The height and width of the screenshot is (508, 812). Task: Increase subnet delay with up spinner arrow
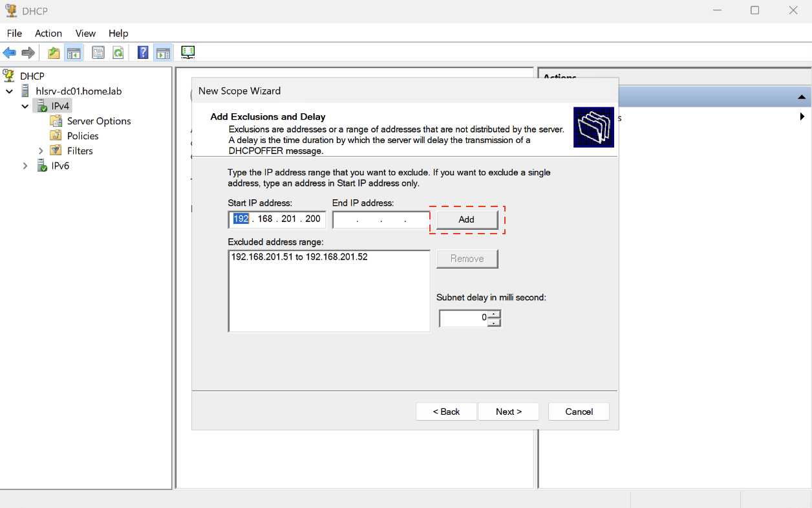pyautogui.click(x=494, y=315)
